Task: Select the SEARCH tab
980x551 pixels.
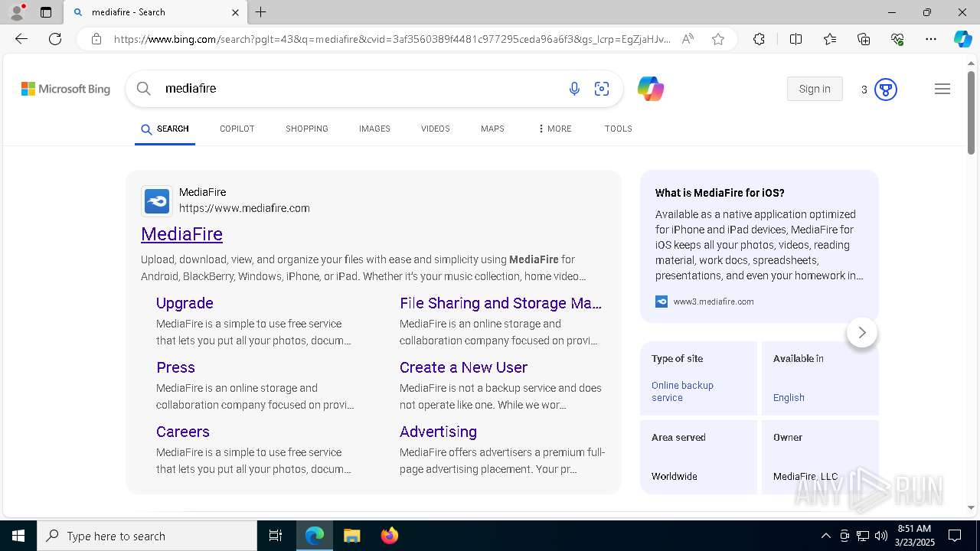Action: (165, 129)
